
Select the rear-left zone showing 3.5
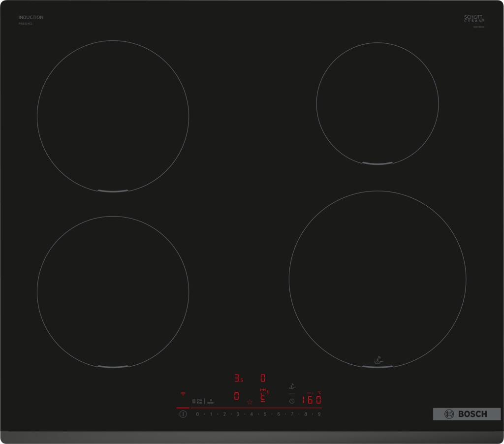click(238, 379)
